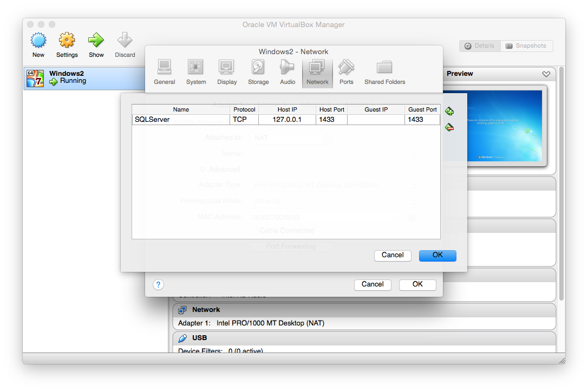Confirm port forwarding rules with OK

[x=437, y=256]
